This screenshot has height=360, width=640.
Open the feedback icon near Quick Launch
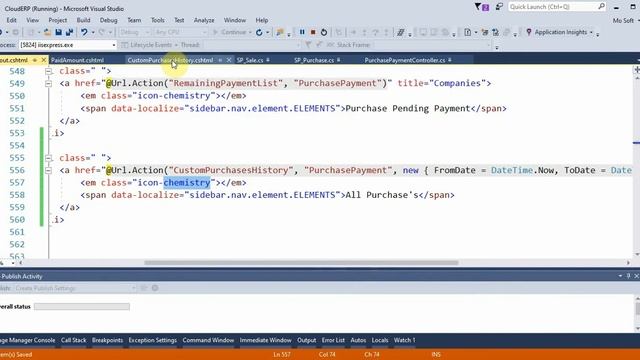coord(499,7)
